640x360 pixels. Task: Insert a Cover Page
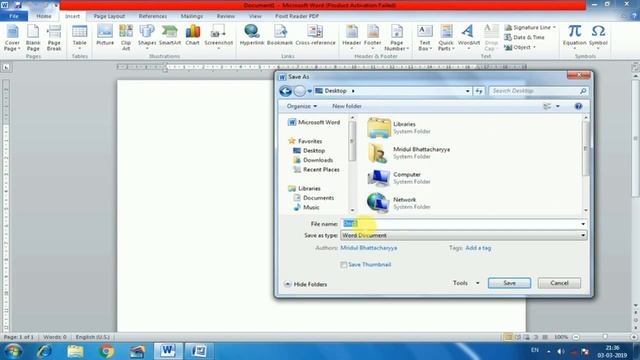point(12,38)
